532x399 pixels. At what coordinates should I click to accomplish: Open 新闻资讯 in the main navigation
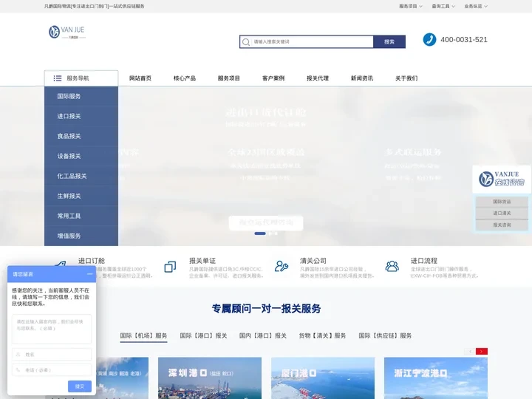[x=362, y=78]
